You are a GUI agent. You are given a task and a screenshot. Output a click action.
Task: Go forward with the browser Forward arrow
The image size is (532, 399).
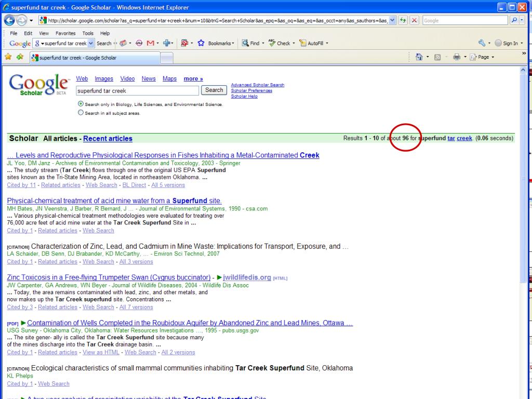point(22,20)
